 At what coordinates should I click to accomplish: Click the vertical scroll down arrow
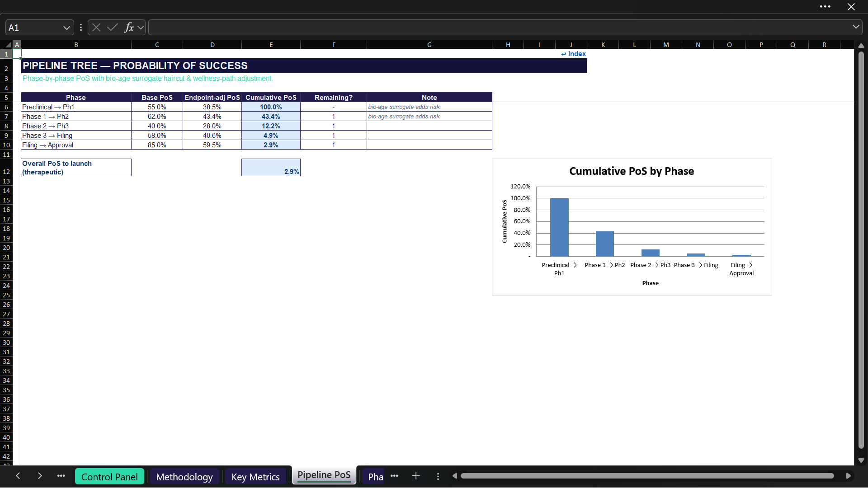tap(861, 460)
